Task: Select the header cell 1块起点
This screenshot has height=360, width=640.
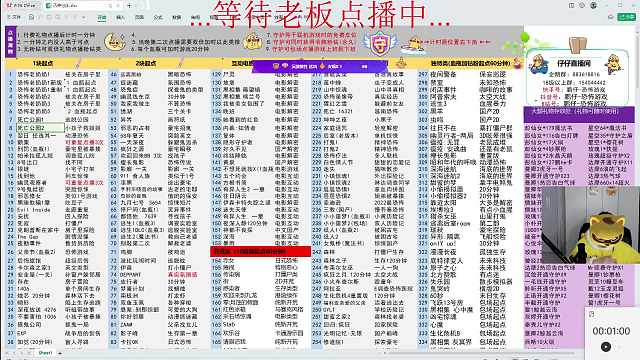Action: (42, 63)
